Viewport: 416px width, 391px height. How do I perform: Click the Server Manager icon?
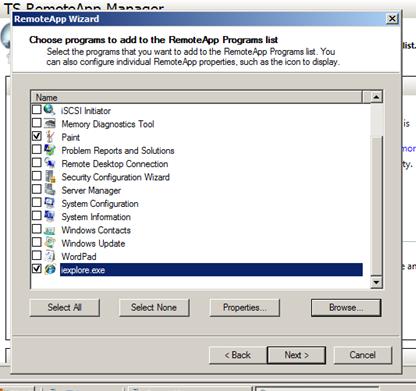50,190
